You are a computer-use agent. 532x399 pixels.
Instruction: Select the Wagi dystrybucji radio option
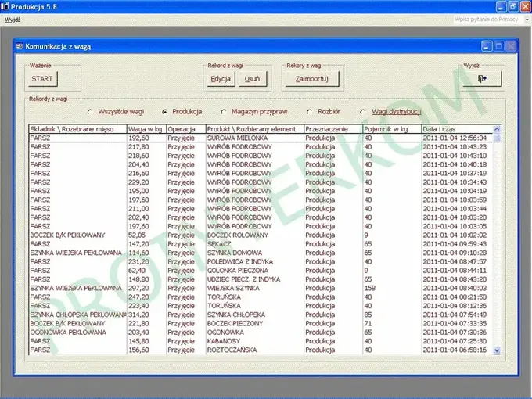[x=363, y=112]
